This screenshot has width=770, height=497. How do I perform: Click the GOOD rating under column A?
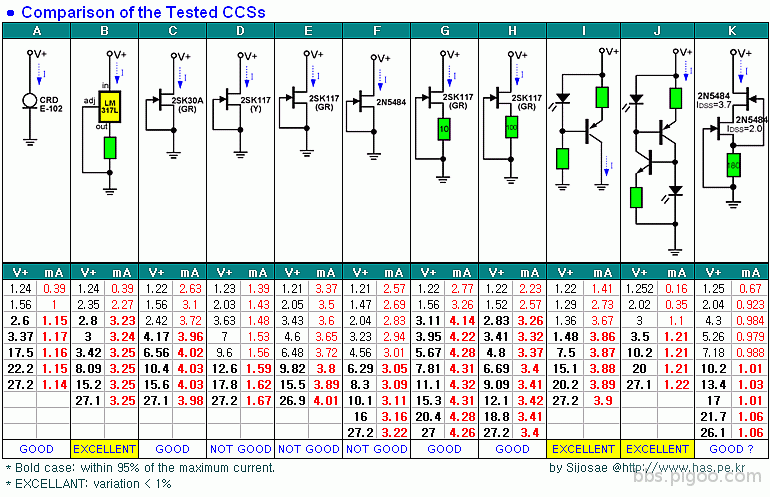coord(36,449)
